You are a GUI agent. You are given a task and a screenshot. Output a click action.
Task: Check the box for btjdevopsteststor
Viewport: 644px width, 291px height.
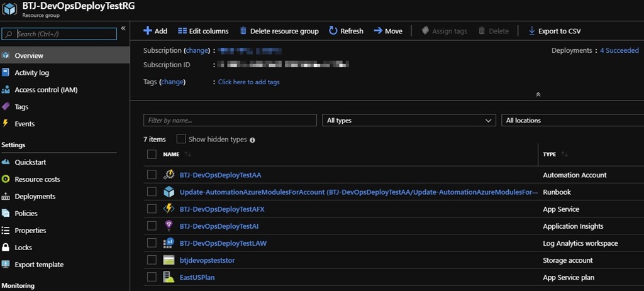[152, 260]
